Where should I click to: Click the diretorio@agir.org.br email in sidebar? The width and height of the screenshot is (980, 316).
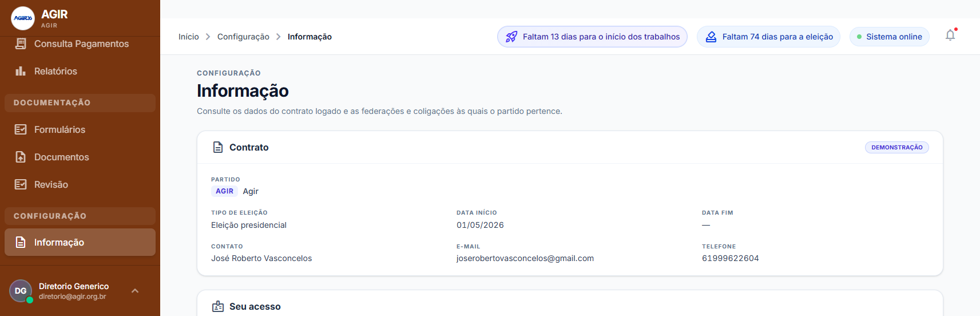(x=73, y=297)
